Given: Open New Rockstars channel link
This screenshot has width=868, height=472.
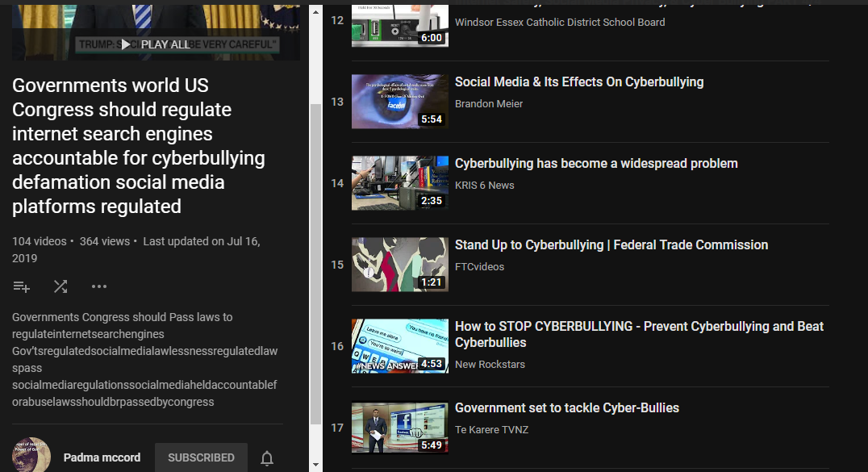Looking at the screenshot, I should pyautogui.click(x=490, y=364).
